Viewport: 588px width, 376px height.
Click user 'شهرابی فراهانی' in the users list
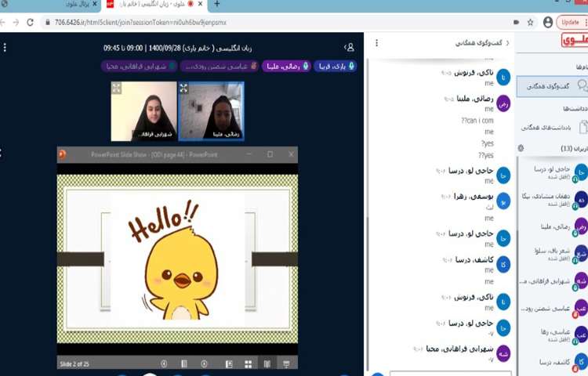click(x=554, y=282)
